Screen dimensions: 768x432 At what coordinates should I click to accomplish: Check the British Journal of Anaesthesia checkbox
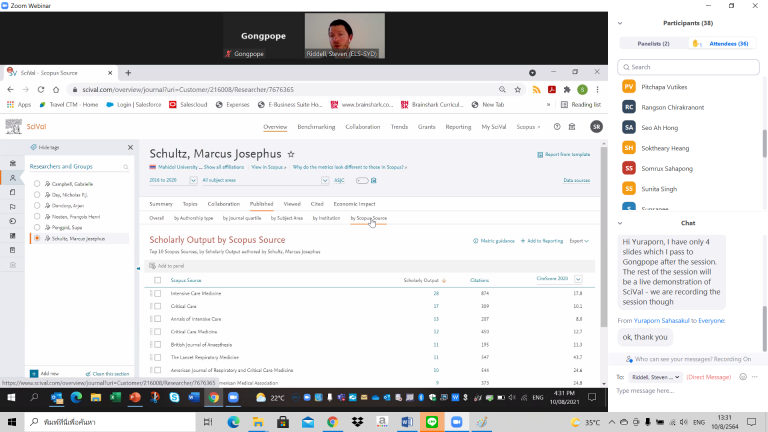click(157, 344)
